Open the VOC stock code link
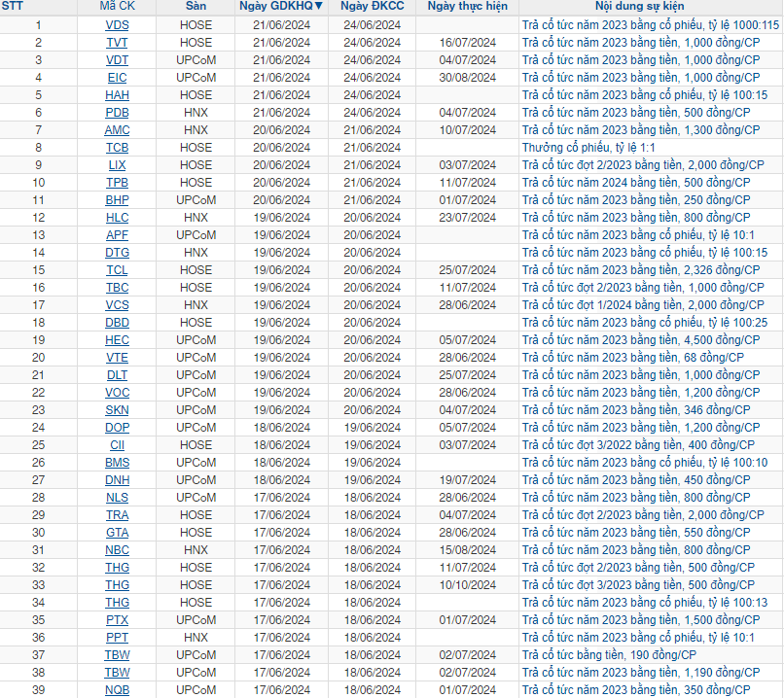 [117, 392]
